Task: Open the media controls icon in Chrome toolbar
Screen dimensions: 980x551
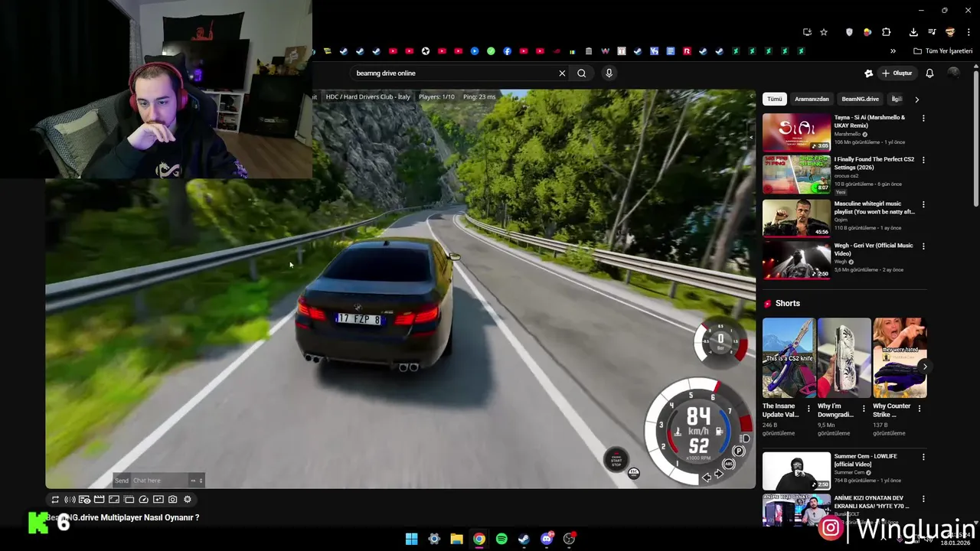Action: coord(932,32)
